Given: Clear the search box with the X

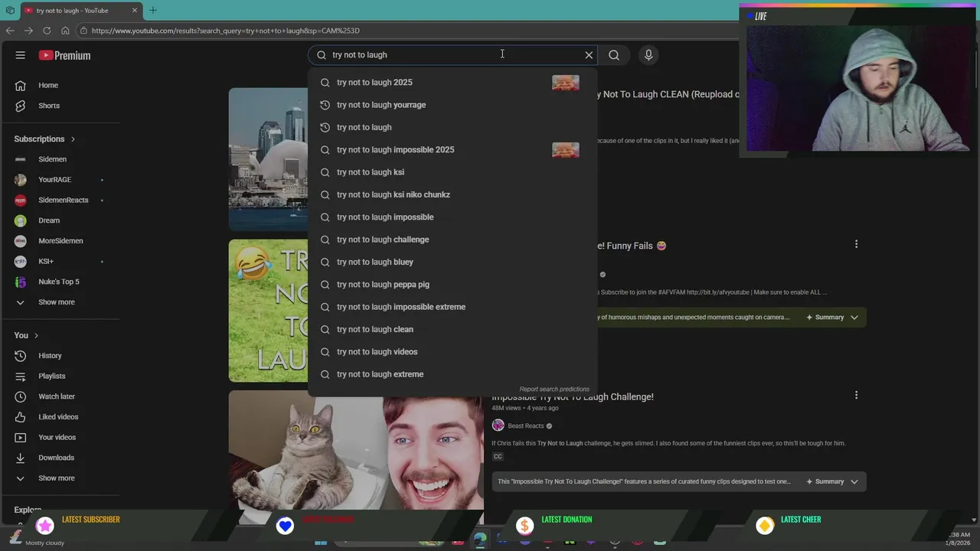Looking at the screenshot, I should (589, 55).
